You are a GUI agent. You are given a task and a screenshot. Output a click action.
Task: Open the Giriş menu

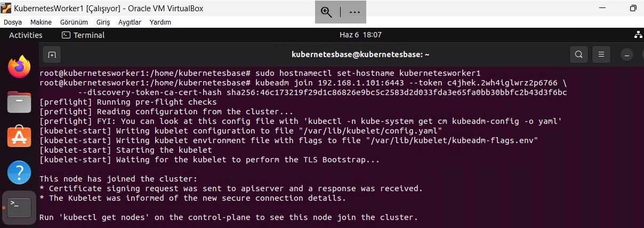[103, 22]
